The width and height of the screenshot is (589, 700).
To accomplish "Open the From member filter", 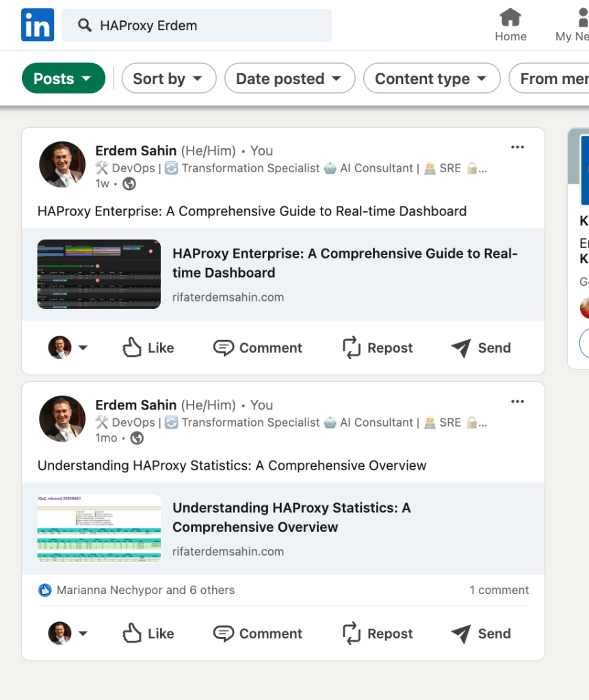I will [550, 78].
